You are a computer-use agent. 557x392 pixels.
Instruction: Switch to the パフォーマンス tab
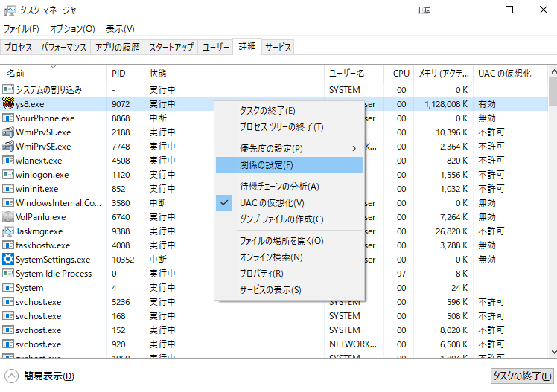pos(63,47)
